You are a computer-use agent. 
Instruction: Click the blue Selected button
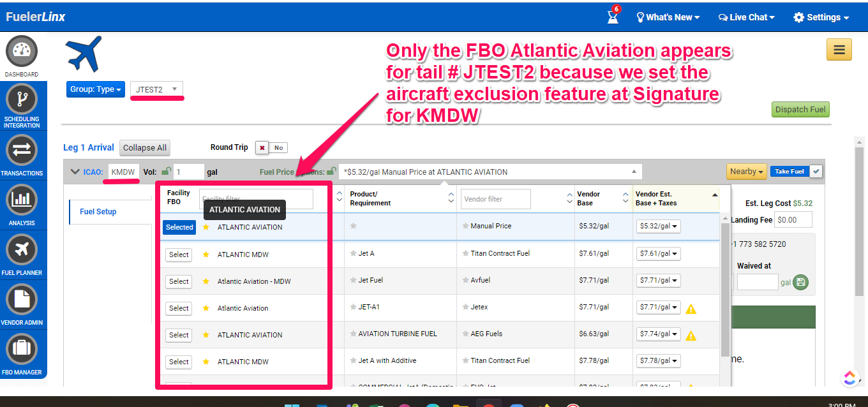pyautogui.click(x=179, y=227)
